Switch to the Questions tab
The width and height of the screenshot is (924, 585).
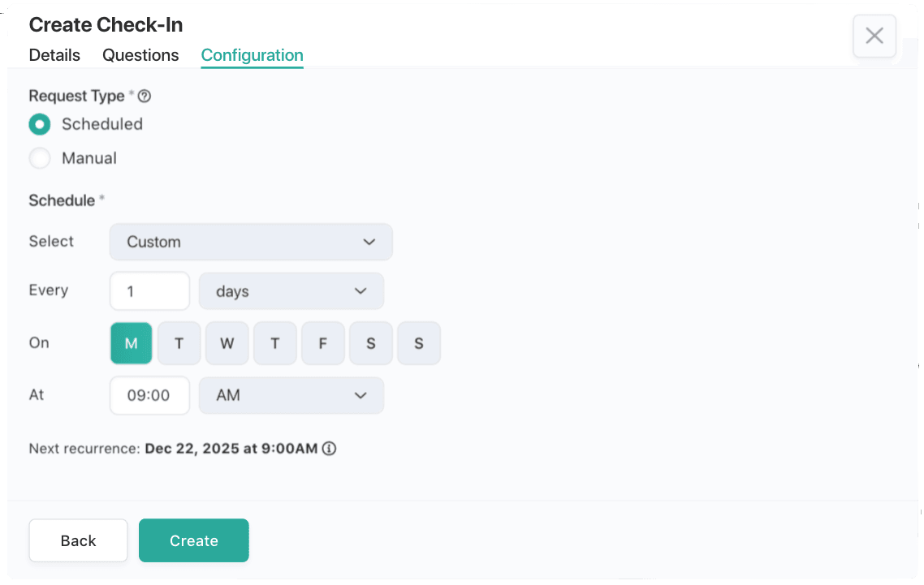pos(140,55)
